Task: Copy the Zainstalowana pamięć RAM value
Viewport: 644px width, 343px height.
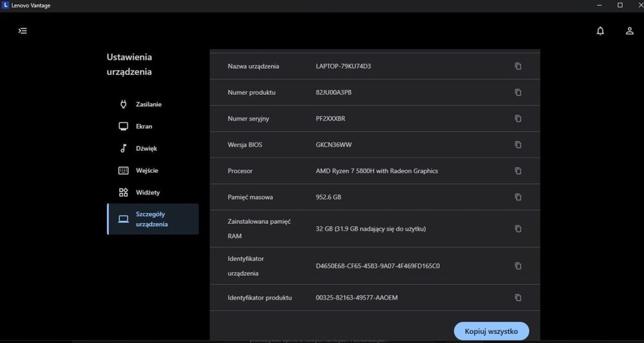Action: (x=518, y=229)
